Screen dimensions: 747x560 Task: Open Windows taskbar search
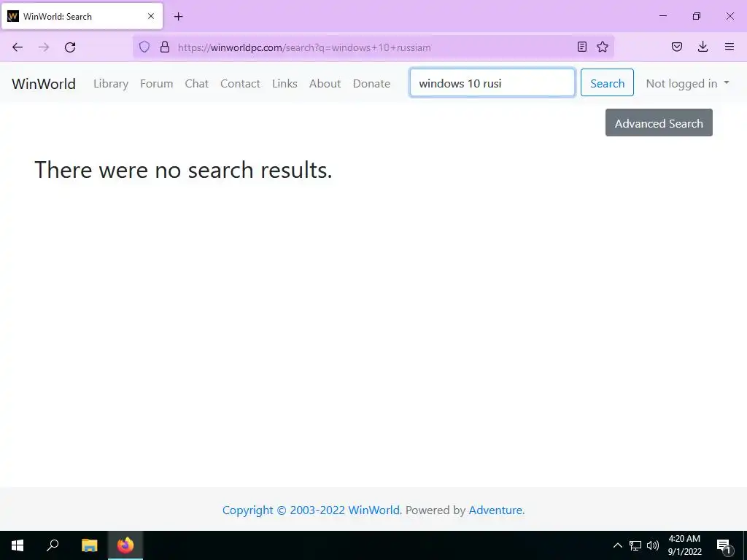pos(53,545)
